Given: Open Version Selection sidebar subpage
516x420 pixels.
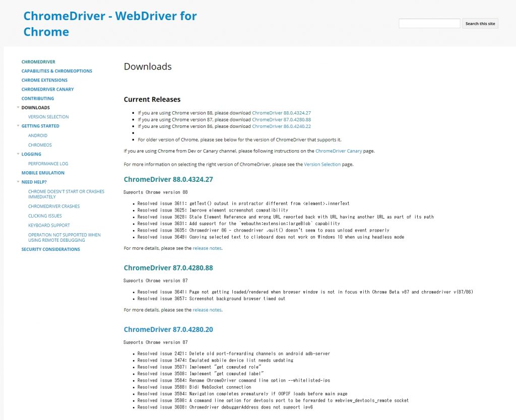Looking at the screenshot, I should click(48, 117).
